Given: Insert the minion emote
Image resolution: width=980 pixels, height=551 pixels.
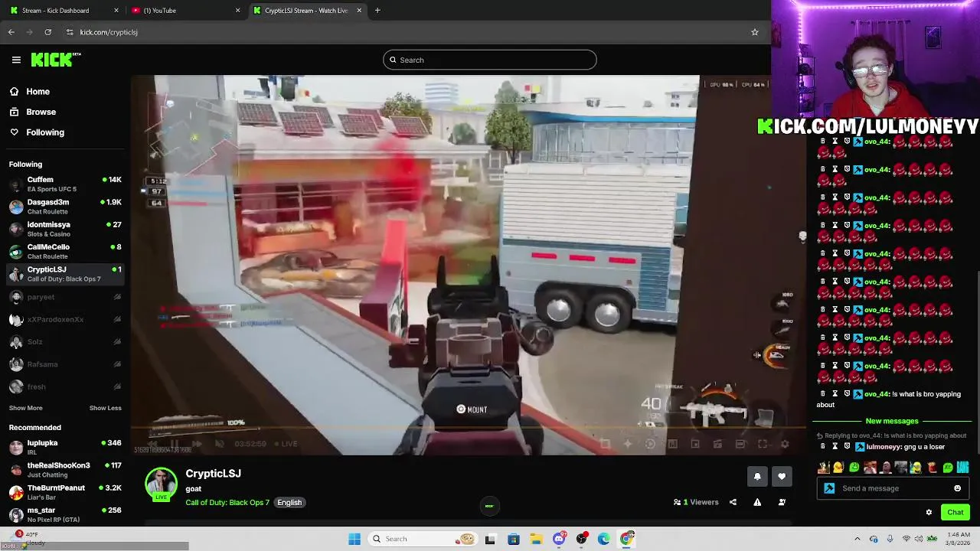Looking at the screenshot, I should tap(916, 468).
